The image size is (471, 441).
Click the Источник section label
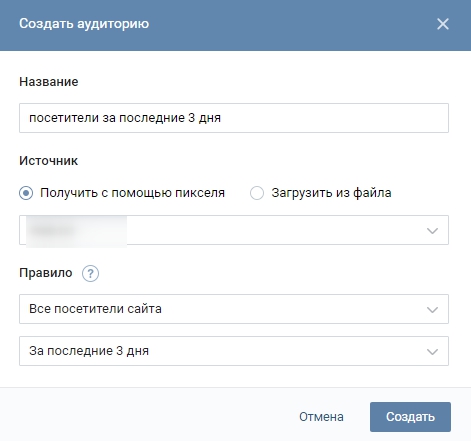click(x=48, y=161)
